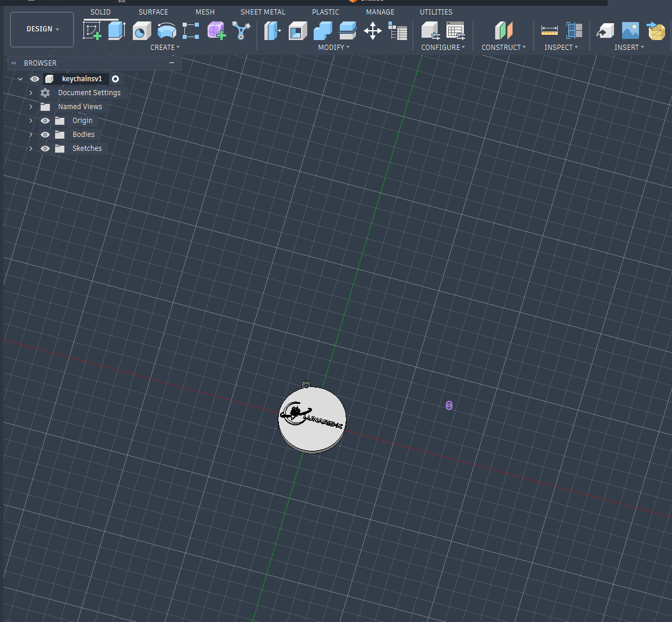The width and height of the screenshot is (672, 622).
Task: Toggle visibility eye for Origin folder
Action: pos(45,121)
